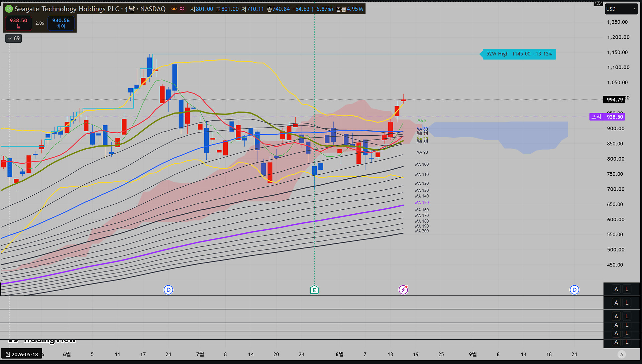Click the volume 4.95 M value in the header
This screenshot has height=364, width=642.
click(355, 9)
